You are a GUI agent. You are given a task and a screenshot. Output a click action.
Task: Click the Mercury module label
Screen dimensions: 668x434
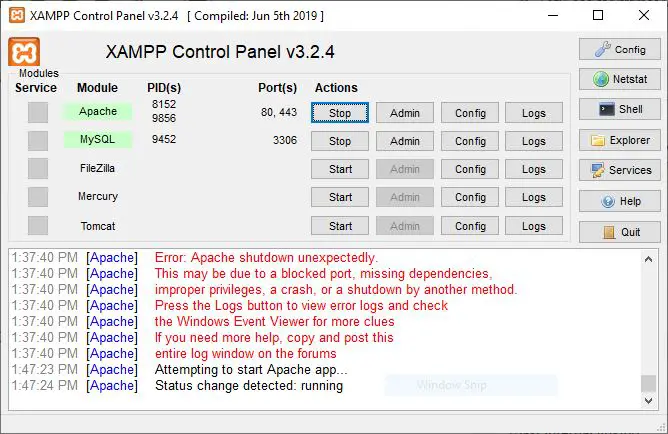click(98, 196)
